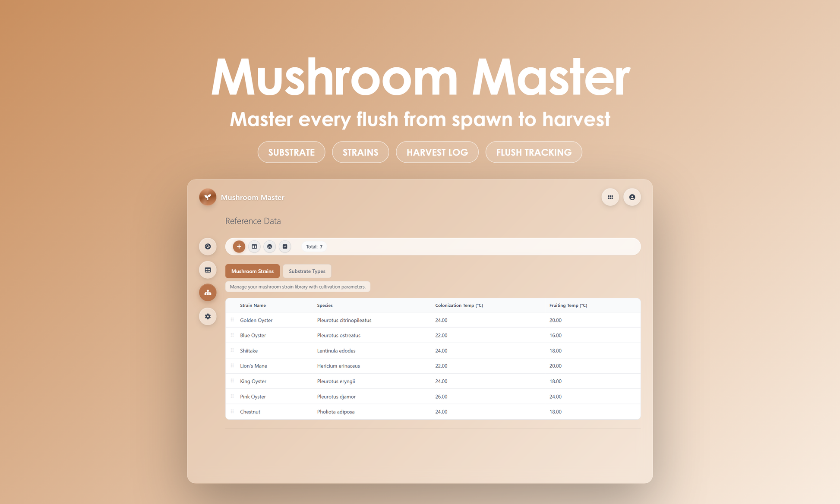Click the Reference Data page heading
This screenshot has height=504, width=840.
pos(253,221)
